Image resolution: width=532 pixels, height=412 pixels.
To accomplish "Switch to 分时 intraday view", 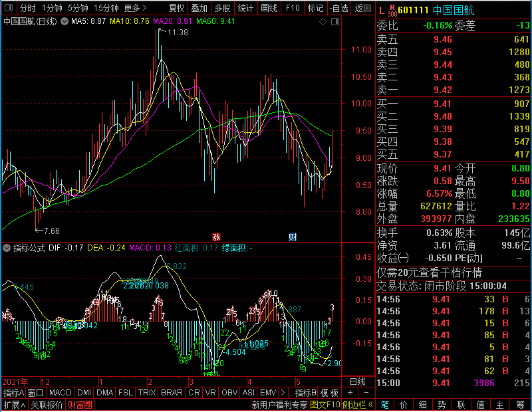I will coord(27,8).
